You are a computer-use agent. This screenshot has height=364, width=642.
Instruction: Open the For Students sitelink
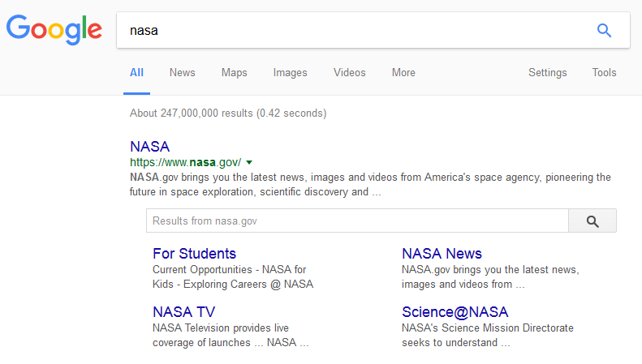[194, 254]
